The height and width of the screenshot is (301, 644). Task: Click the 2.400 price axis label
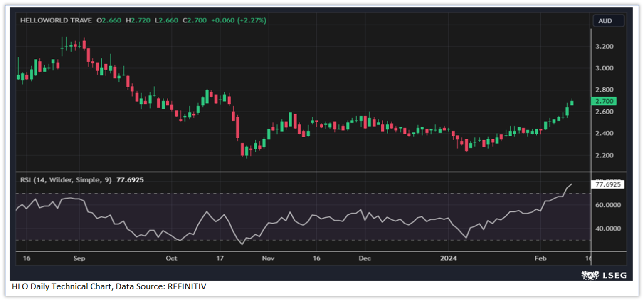605,134
